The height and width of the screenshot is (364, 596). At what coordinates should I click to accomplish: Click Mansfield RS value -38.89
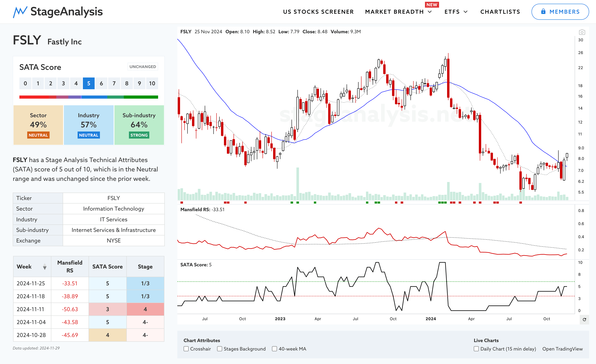[x=70, y=296]
